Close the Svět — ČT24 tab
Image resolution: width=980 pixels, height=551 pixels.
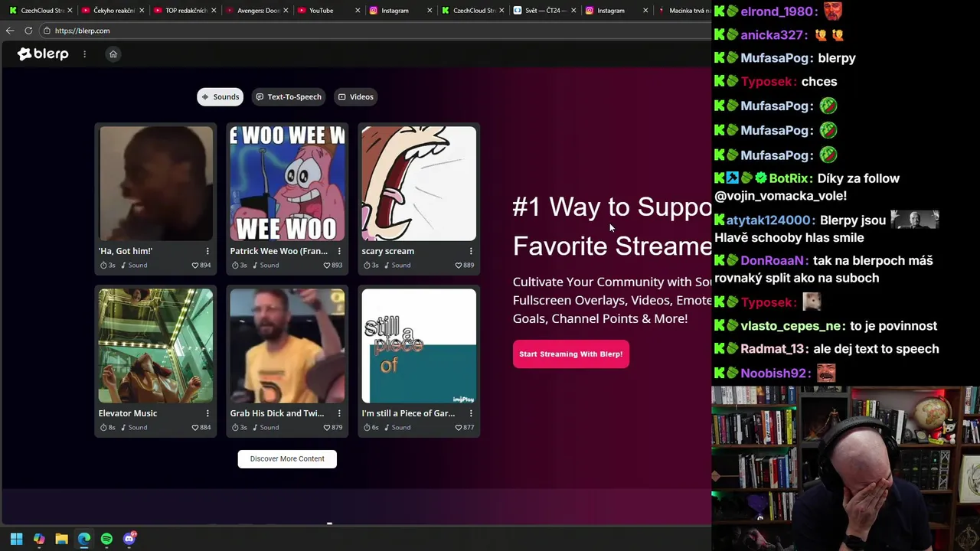coord(573,11)
